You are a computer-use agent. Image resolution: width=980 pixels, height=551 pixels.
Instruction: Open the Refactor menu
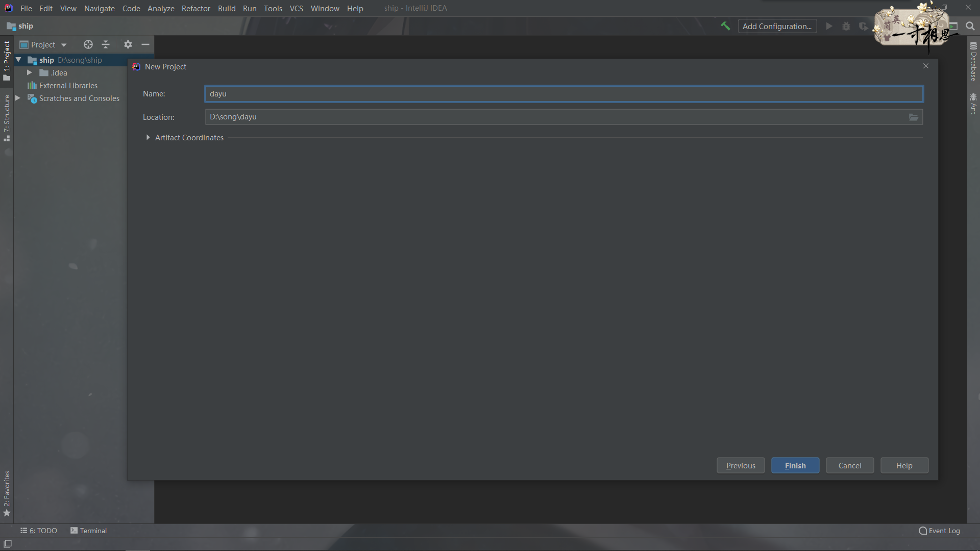[195, 8]
